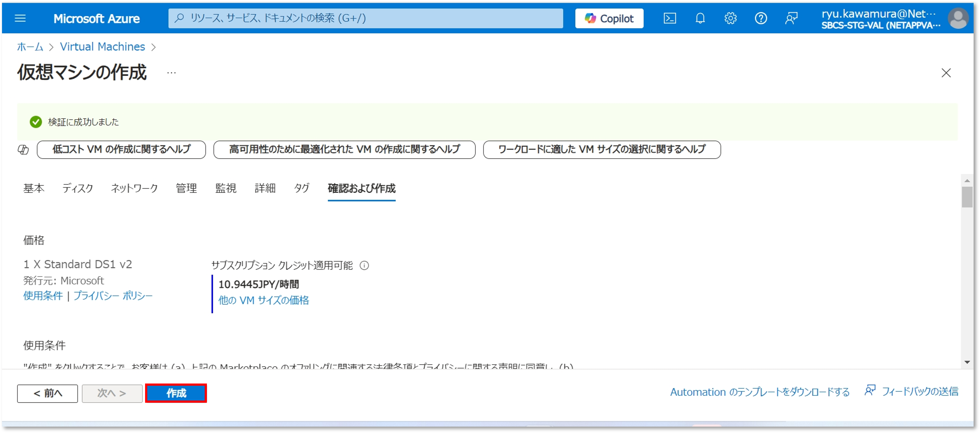
Task: Switch to the 管理 tab
Action: pos(186,188)
